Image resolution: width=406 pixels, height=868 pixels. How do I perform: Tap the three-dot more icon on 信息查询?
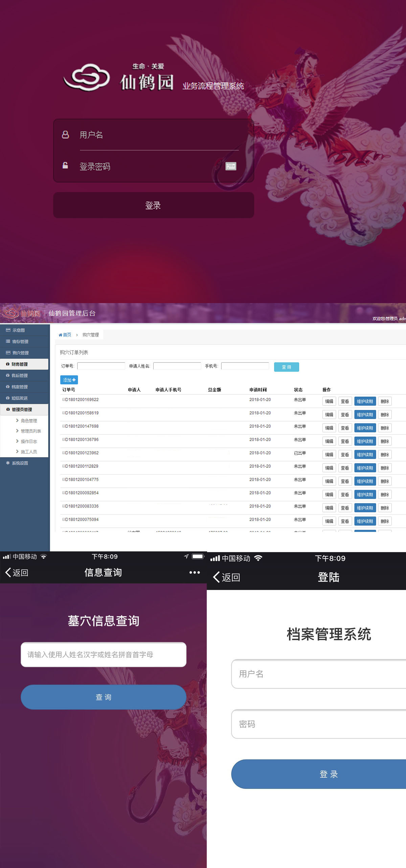pos(195,572)
